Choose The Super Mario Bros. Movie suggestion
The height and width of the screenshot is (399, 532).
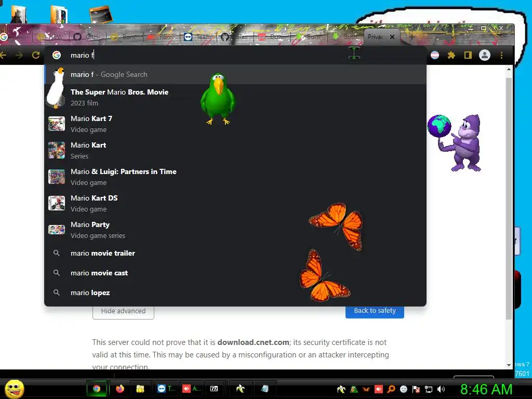pos(235,97)
